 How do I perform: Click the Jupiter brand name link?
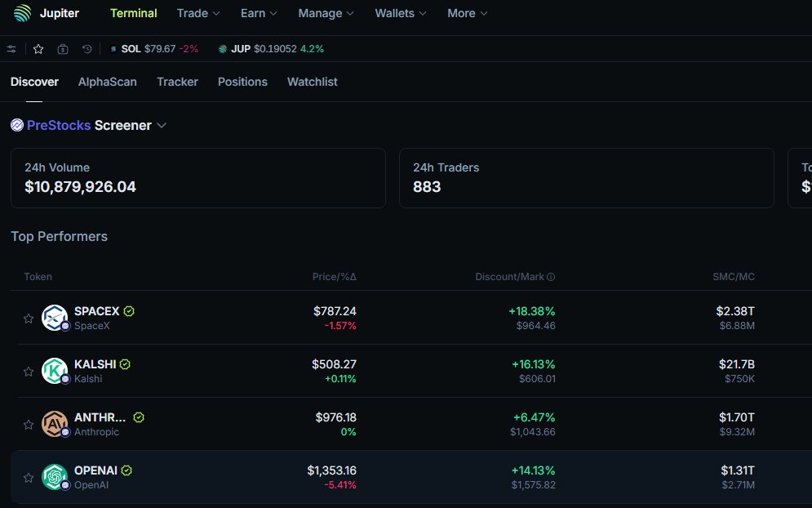(60, 14)
